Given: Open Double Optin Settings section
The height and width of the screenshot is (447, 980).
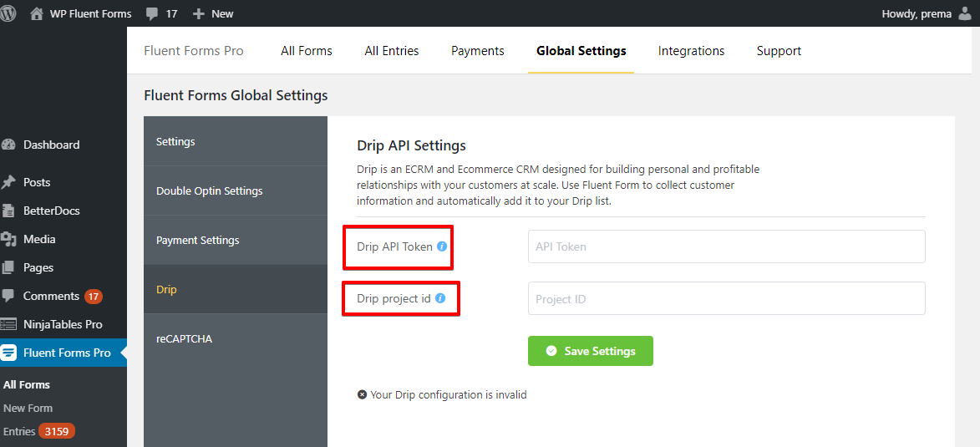Looking at the screenshot, I should click(236, 190).
